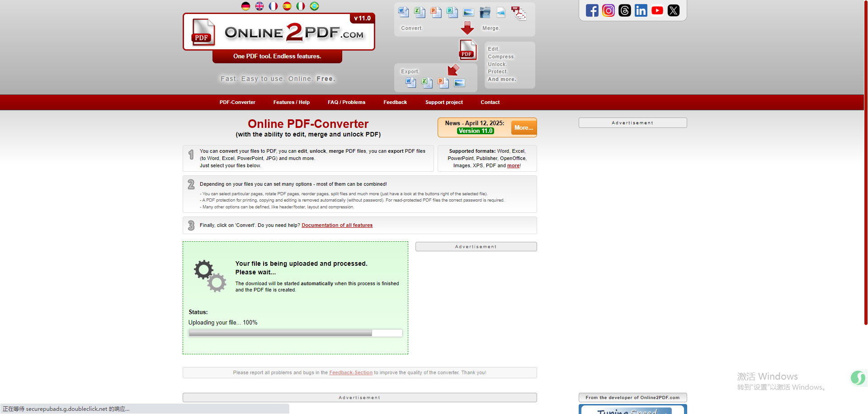This screenshot has height=414, width=868.
Task: Follow the 'more' supported formats link
Action: coord(513,166)
